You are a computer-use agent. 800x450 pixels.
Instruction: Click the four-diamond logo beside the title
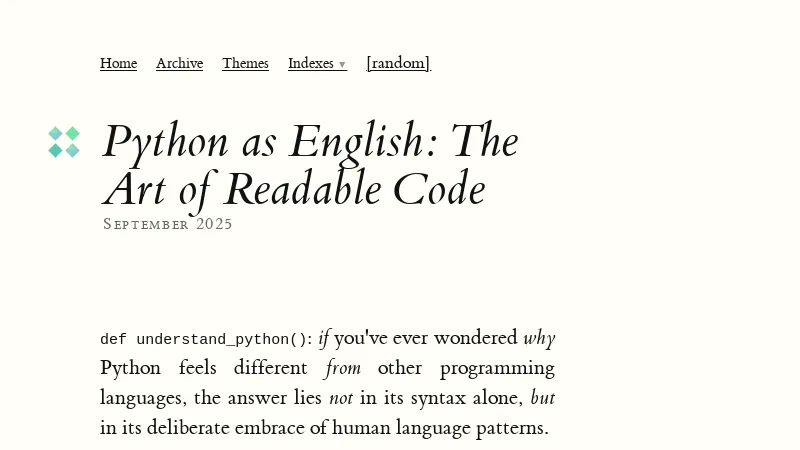(x=64, y=142)
